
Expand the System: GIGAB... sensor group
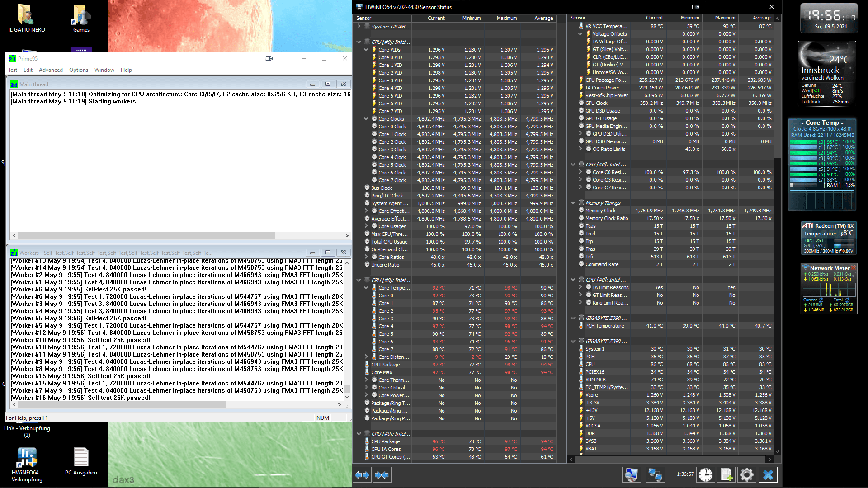point(359,26)
